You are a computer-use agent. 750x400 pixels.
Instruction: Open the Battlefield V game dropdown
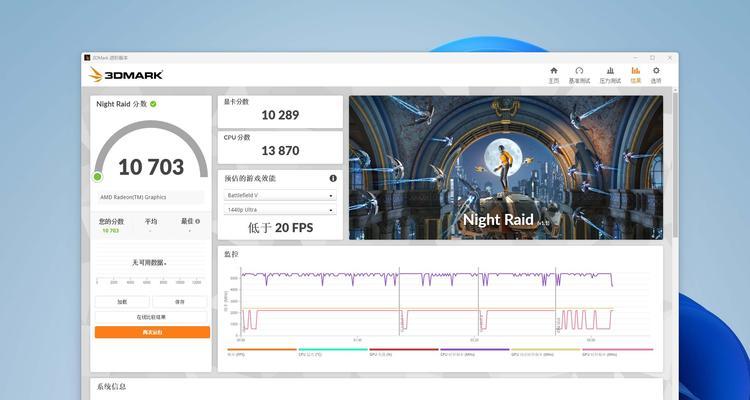[280, 196]
